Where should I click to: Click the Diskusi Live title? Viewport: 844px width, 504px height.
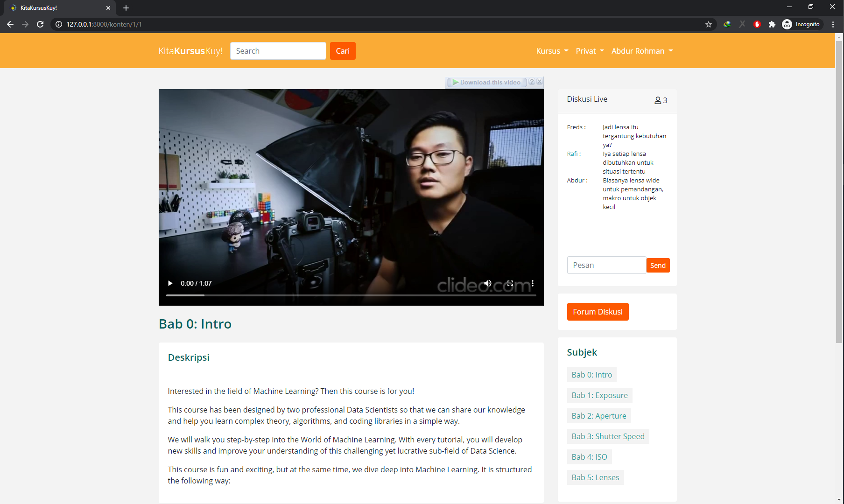[x=587, y=99]
